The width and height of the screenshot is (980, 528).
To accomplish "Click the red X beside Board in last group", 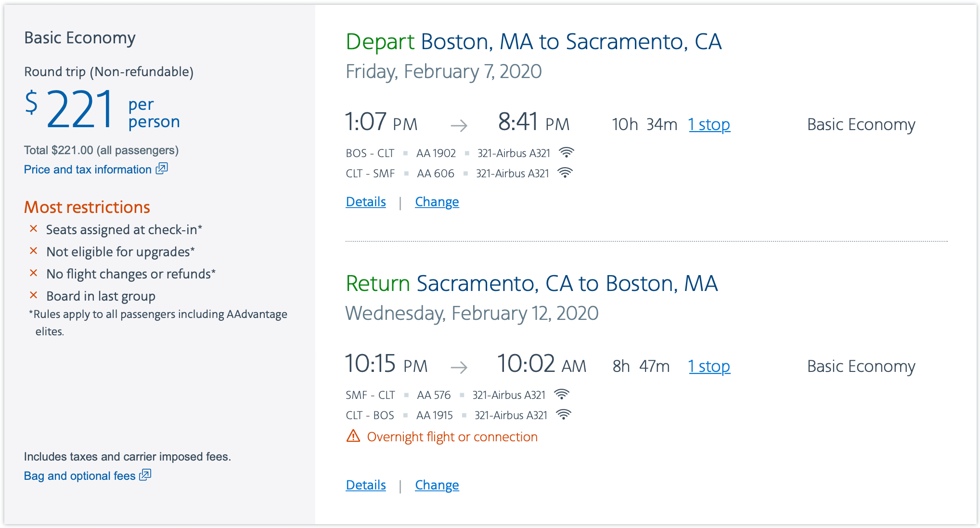I will [34, 295].
